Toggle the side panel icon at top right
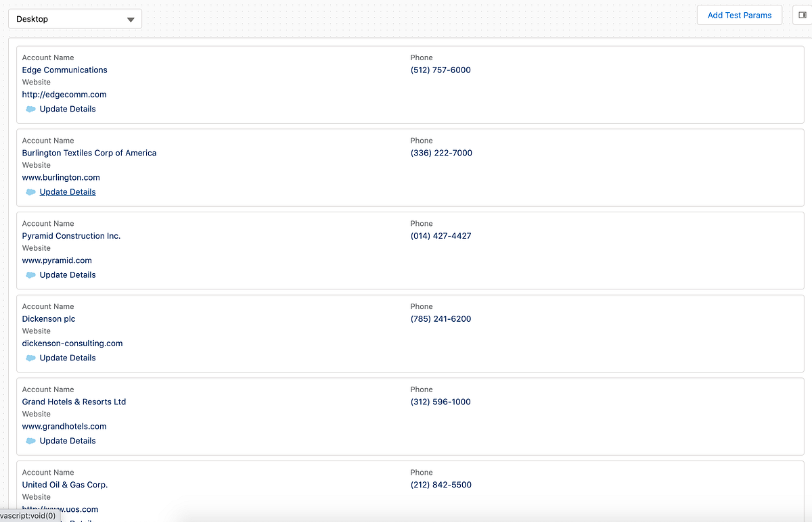This screenshot has height=522, width=812. tap(803, 16)
